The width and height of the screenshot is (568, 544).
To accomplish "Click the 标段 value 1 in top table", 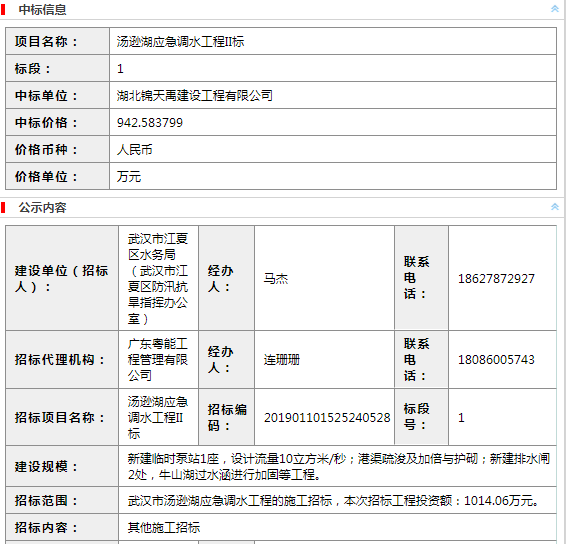I will [120, 69].
